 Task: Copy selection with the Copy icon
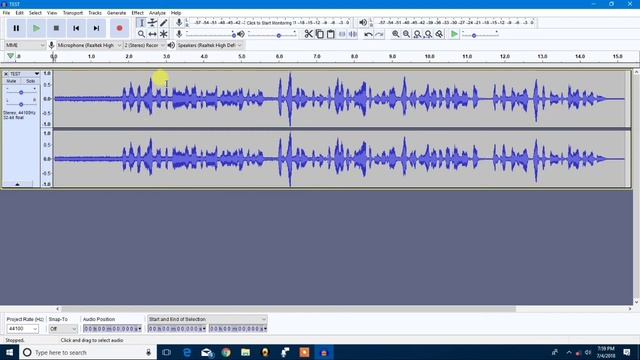click(320, 34)
